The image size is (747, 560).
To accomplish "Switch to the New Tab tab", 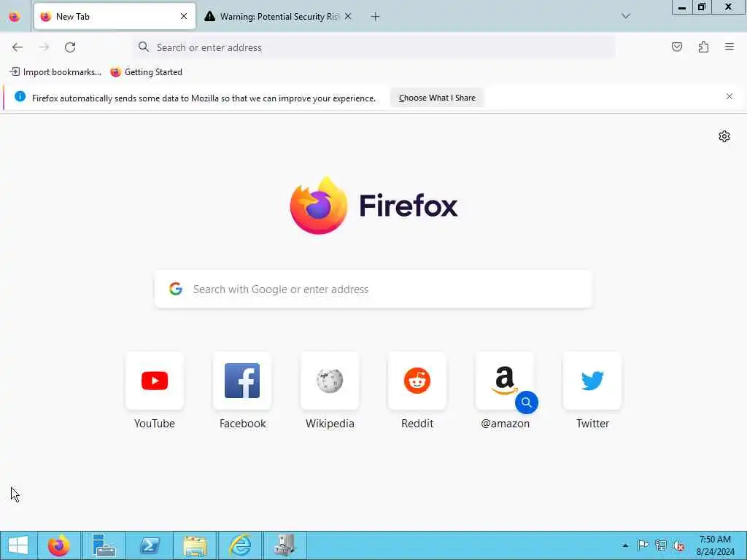I will [x=115, y=17].
